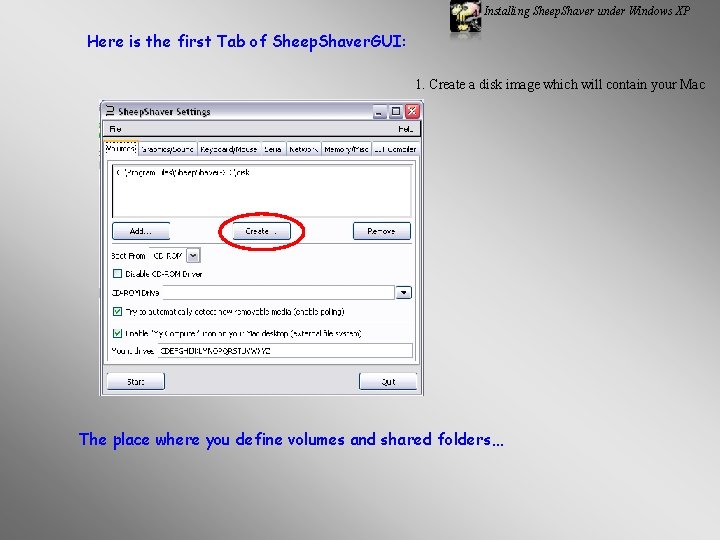This screenshot has height=540, width=720.
Task: Maximize the SheepShaver Settings window
Action: point(396,112)
